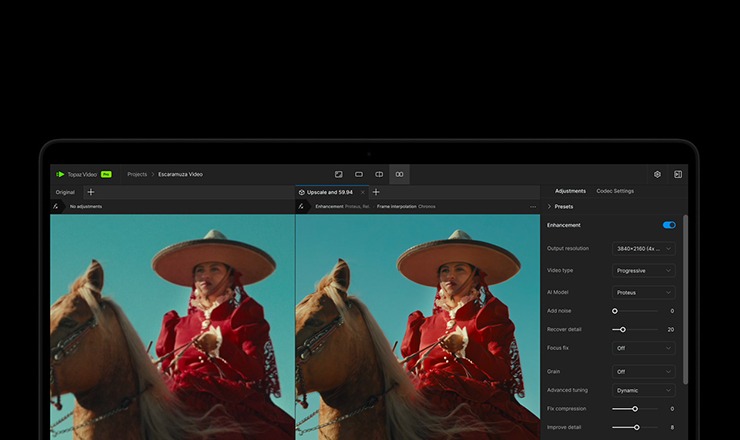Screen dimensions: 740x440
Task: Open the Focus fix dropdown
Action: pos(643,348)
